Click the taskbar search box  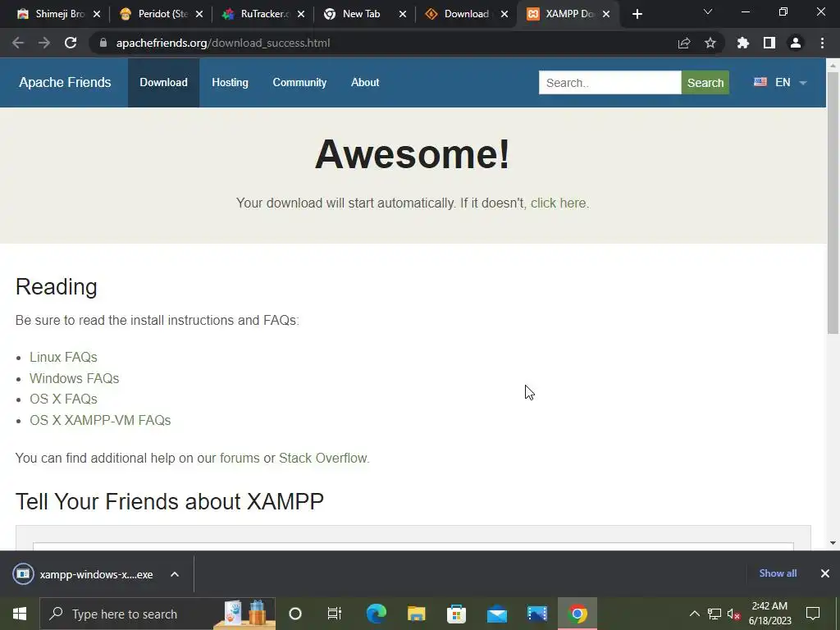[157, 614]
